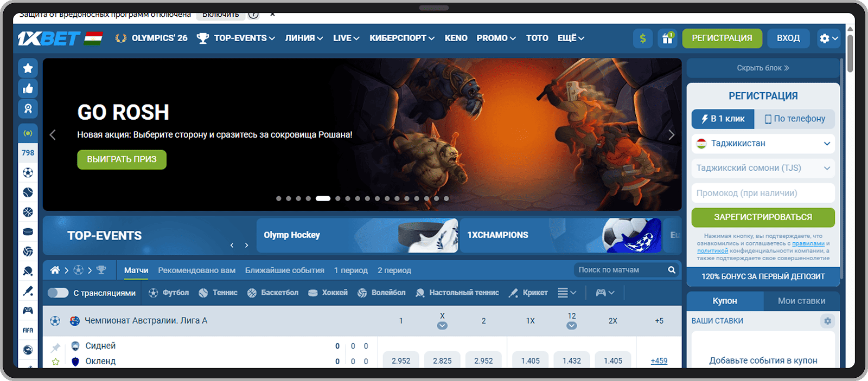The image size is (868, 381).
Task: Expand the ЛИНИЯ menu dropdown
Action: click(x=304, y=38)
